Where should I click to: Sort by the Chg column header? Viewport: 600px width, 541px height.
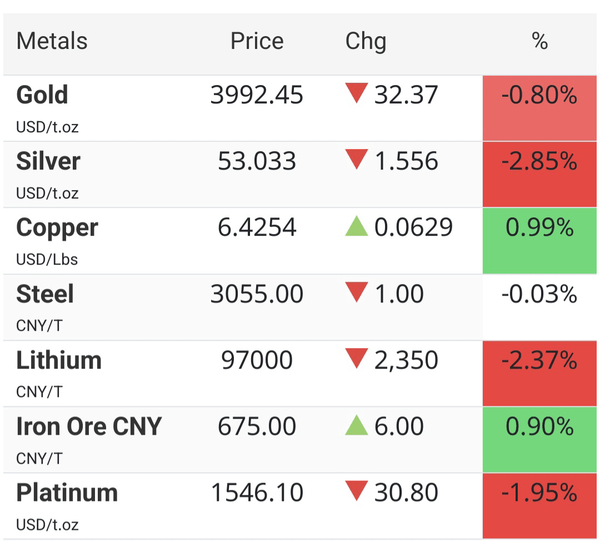click(365, 42)
